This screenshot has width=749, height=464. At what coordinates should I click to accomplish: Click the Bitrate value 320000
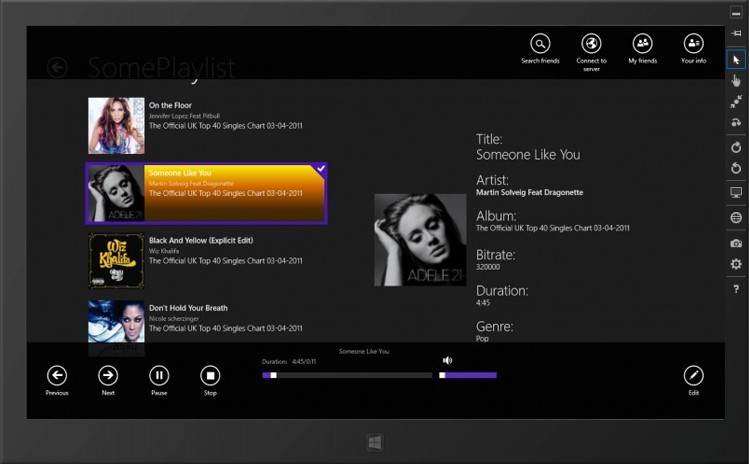pyautogui.click(x=488, y=267)
